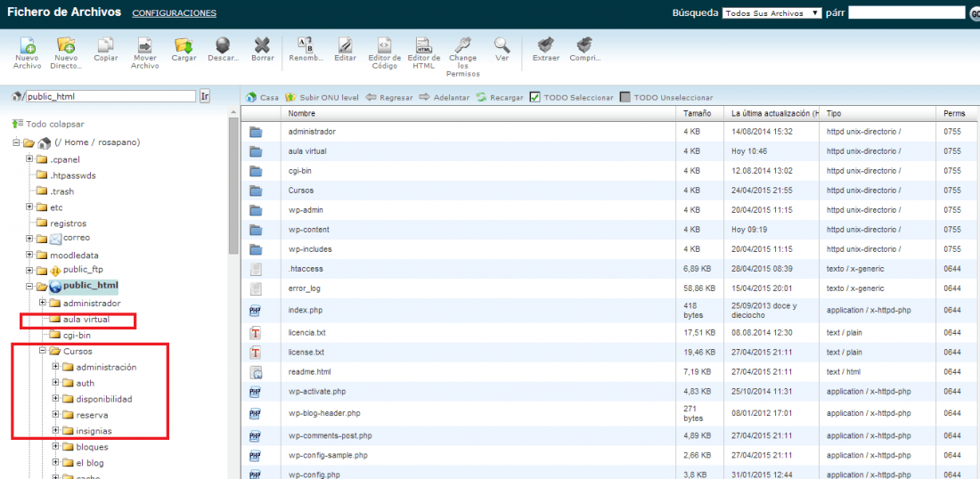The image size is (980, 479).
Task: Select the wp-config-sample.php file row
Action: (x=610, y=455)
